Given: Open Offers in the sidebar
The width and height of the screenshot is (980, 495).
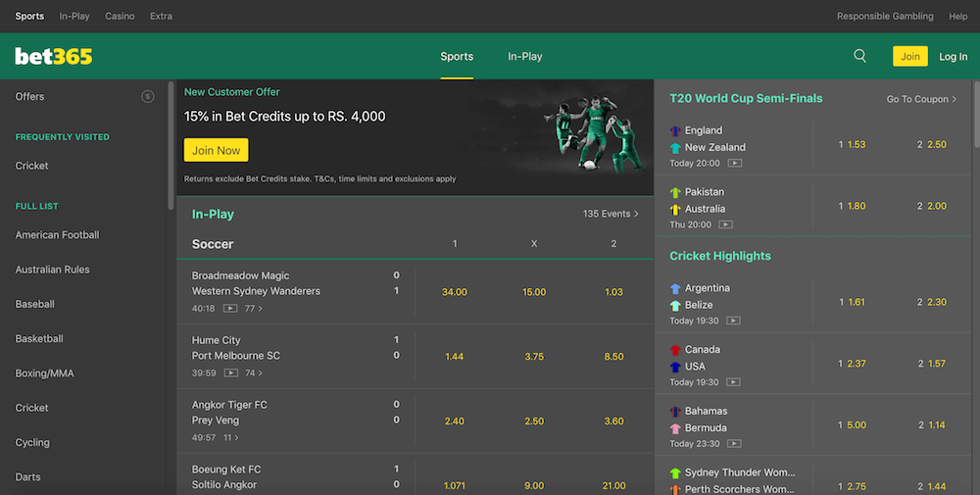Looking at the screenshot, I should click(x=29, y=96).
